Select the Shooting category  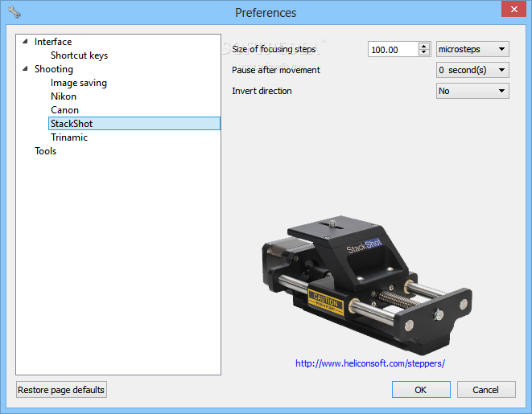(54, 69)
